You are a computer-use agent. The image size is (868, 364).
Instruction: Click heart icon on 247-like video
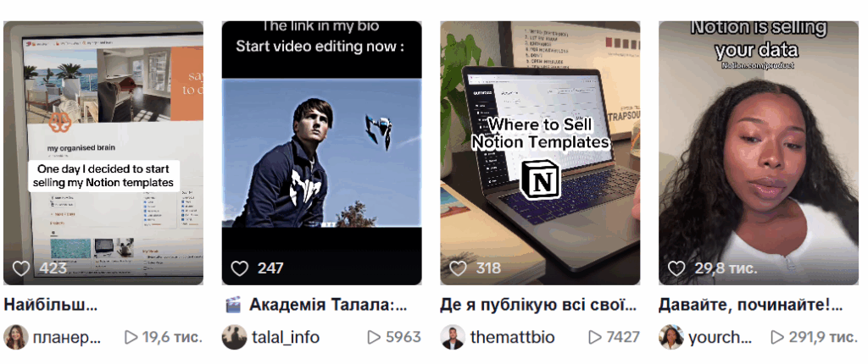[x=239, y=269]
